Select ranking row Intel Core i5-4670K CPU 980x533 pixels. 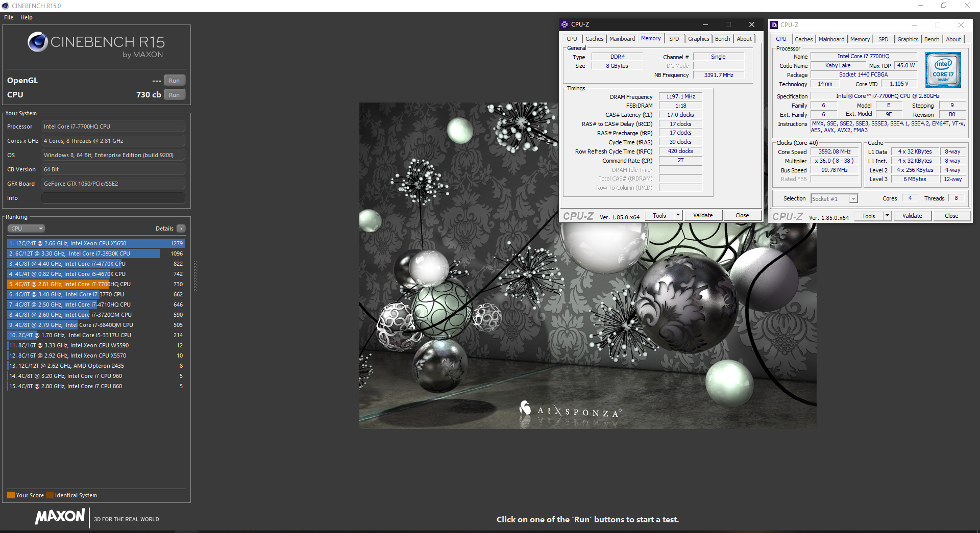coord(96,274)
